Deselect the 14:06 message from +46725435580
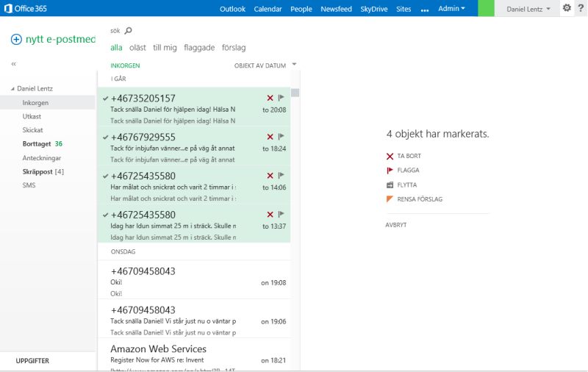Screen dimensions: 588x372 click(106, 176)
